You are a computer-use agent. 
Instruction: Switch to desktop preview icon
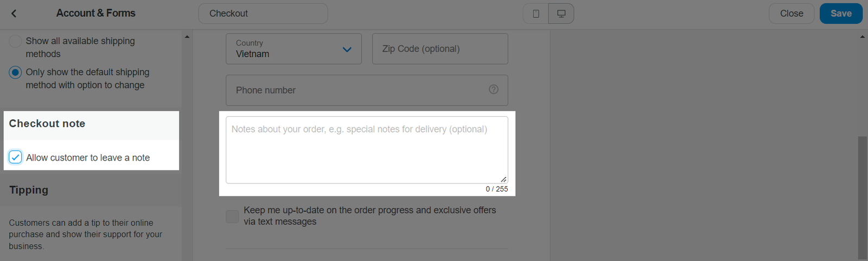tap(561, 14)
